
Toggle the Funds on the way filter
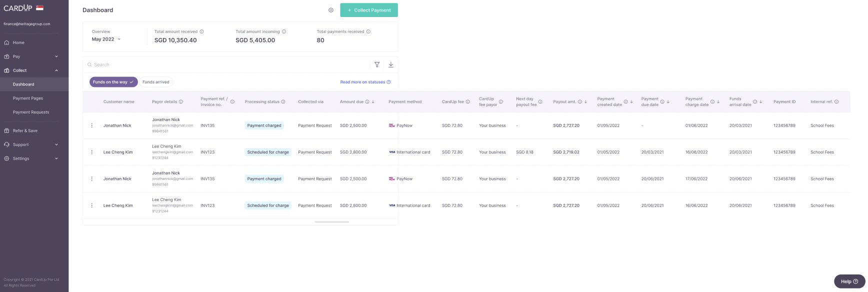click(x=113, y=82)
